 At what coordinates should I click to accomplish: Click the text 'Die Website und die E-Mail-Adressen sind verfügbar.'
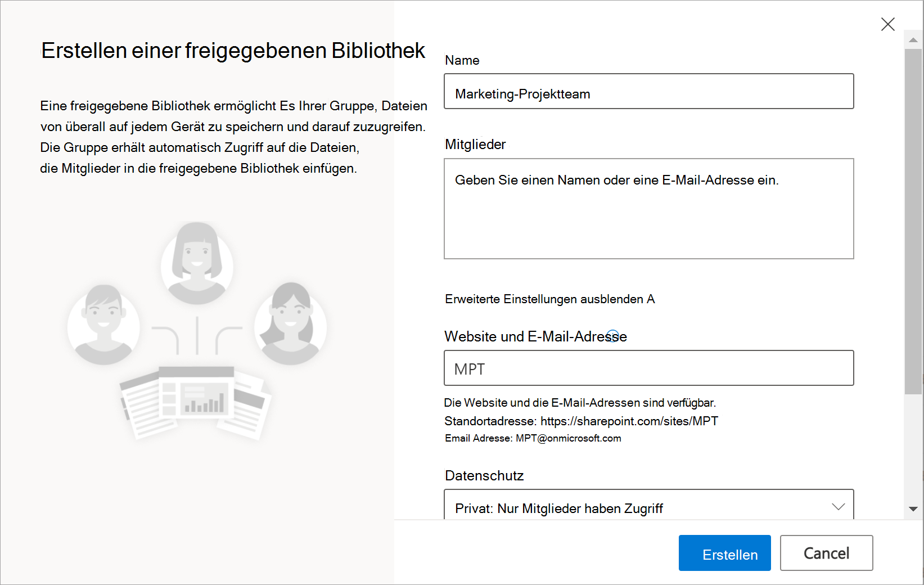pos(580,403)
